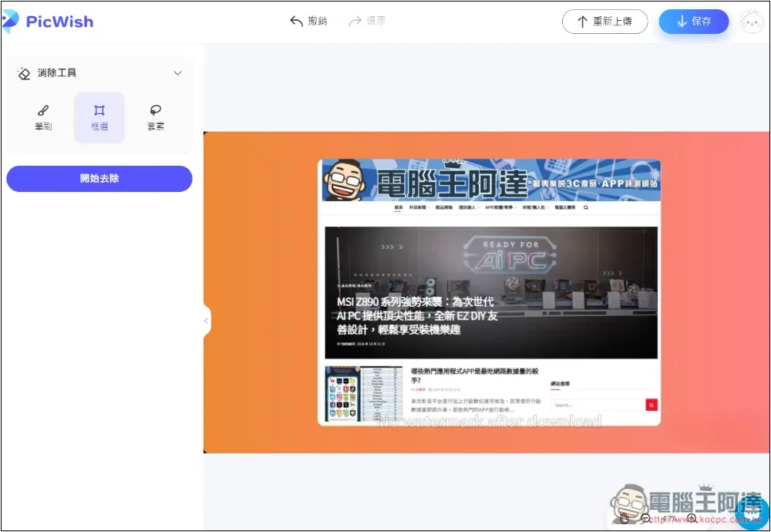
Task: Click the 消除工具 panel title
Action: tap(57, 73)
